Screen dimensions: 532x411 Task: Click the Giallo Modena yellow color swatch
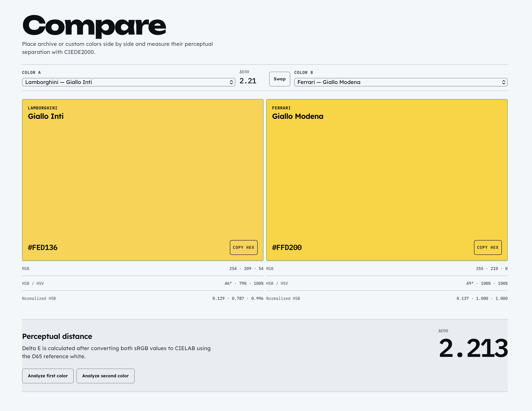point(387,180)
